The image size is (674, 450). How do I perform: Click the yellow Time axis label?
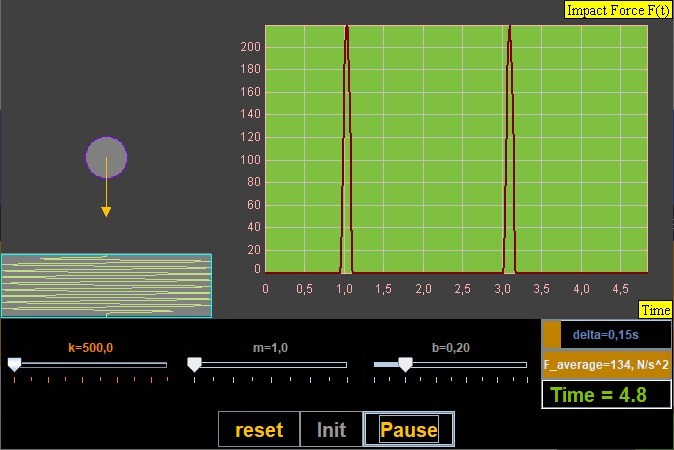[655, 310]
